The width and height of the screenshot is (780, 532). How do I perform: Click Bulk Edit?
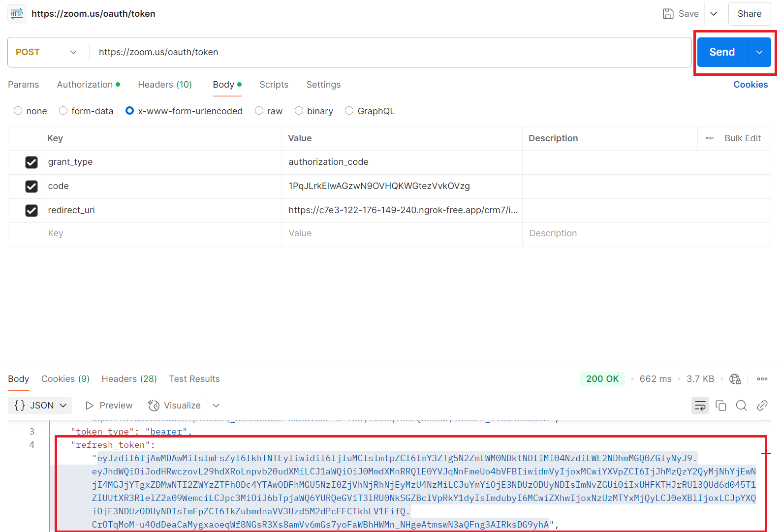tap(743, 138)
